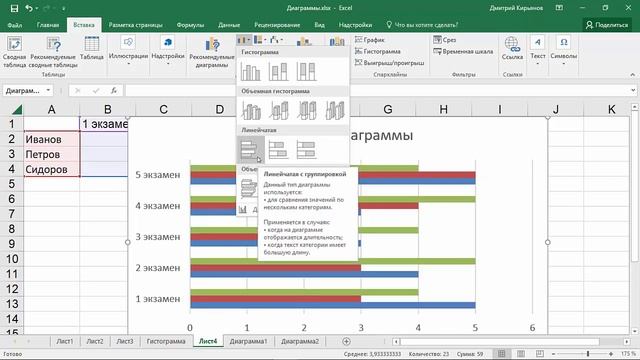Choose 3-D stacked column chart
640x360 pixels.
[279, 111]
